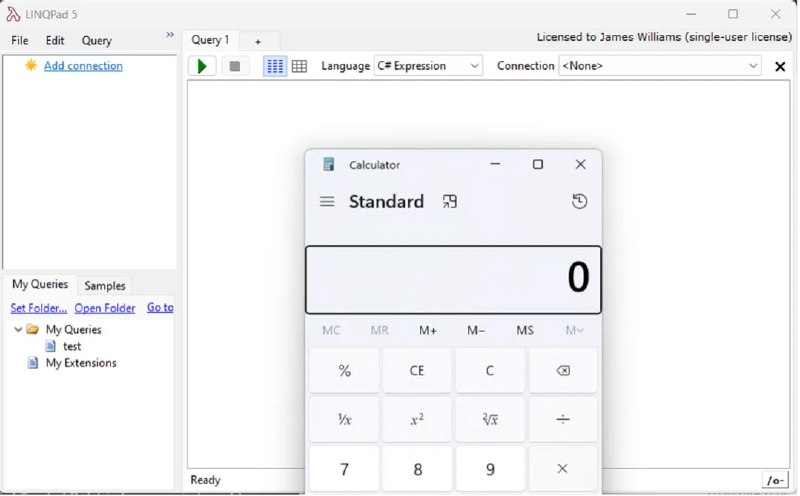Minimize the Calculator window
The width and height of the screenshot is (800, 496).
[x=495, y=164]
